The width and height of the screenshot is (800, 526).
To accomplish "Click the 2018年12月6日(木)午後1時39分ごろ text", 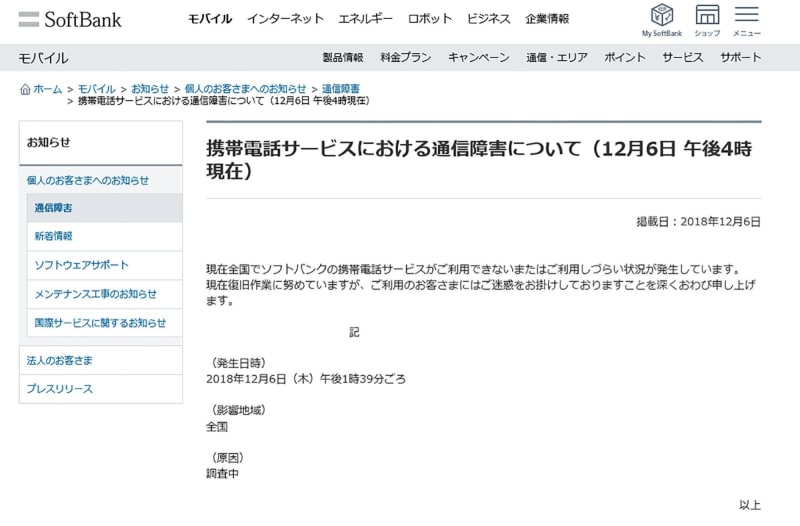I will pos(306,379).
